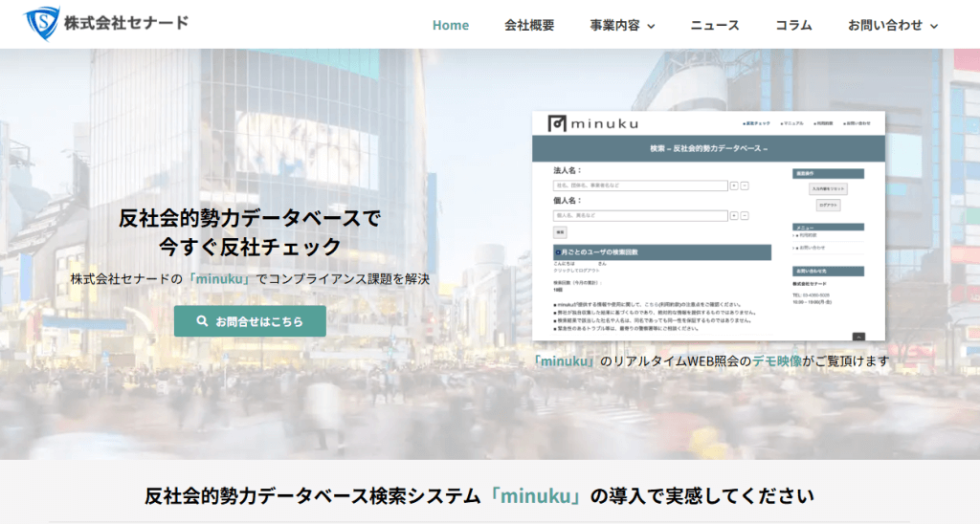The height and width of the screenshot is (524, 980).
Task: Go to the Home menu item
Action: 451,25
